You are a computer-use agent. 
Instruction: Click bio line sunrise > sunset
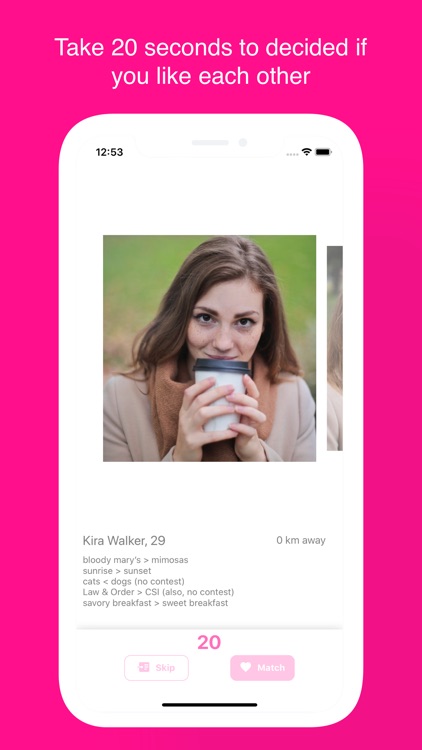pos(117,571)
